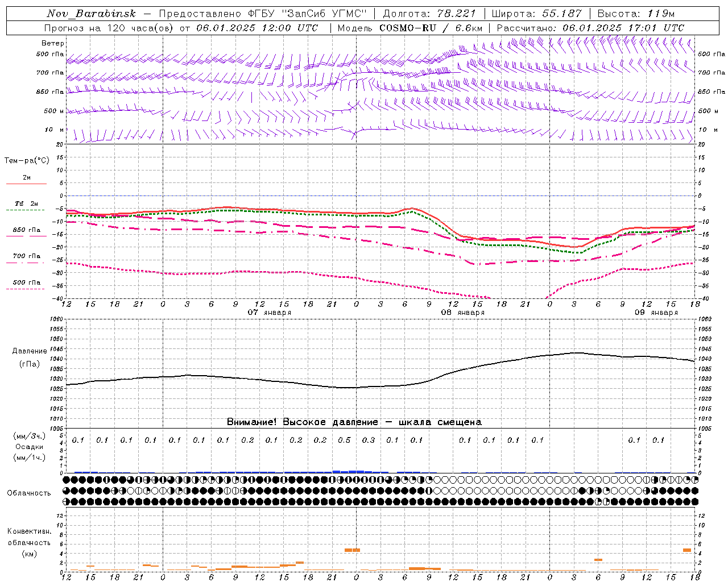
Task: Click the Давление panel label
Action: [x=30, y=351]
